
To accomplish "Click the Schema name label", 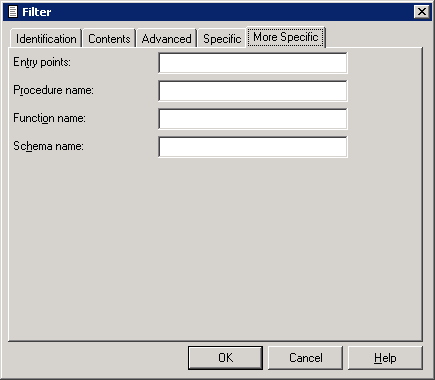I will (48, 146).
